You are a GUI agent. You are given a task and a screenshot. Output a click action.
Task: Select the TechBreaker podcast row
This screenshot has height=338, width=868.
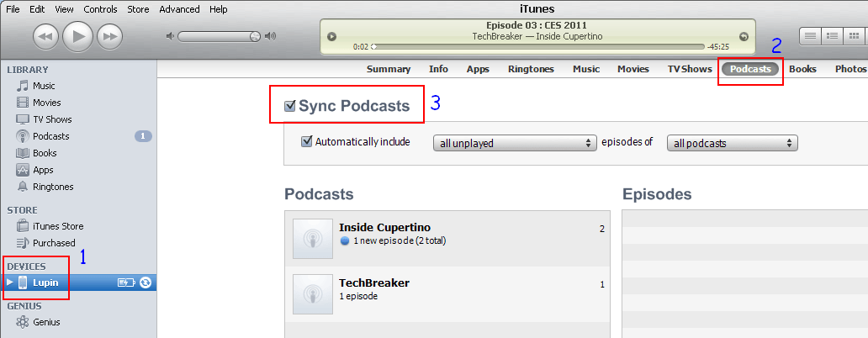pos(447,290)
